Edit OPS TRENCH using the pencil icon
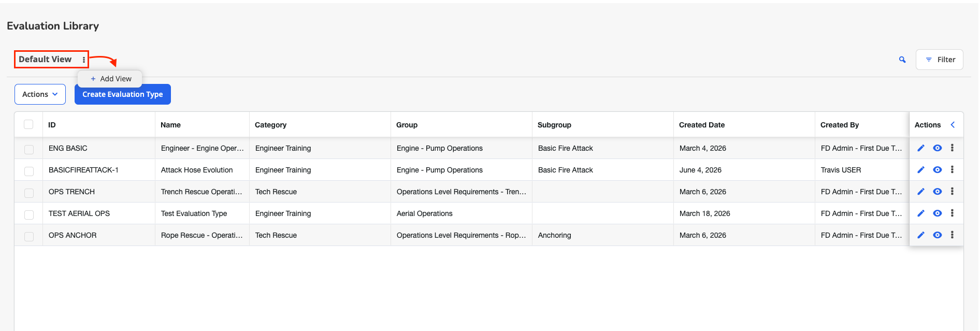This screenshot has width=980, height=331. coord(921,192)
